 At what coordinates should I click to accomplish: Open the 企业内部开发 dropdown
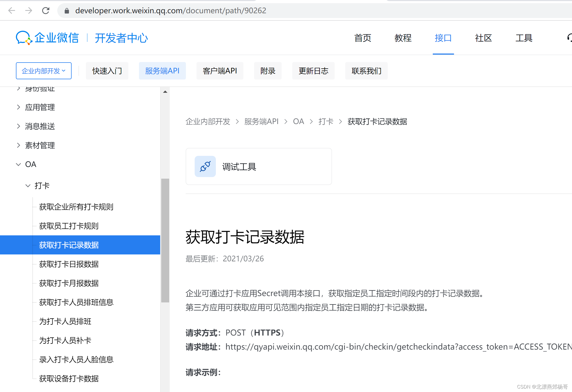pyautogui.click(x=44, y=71)
